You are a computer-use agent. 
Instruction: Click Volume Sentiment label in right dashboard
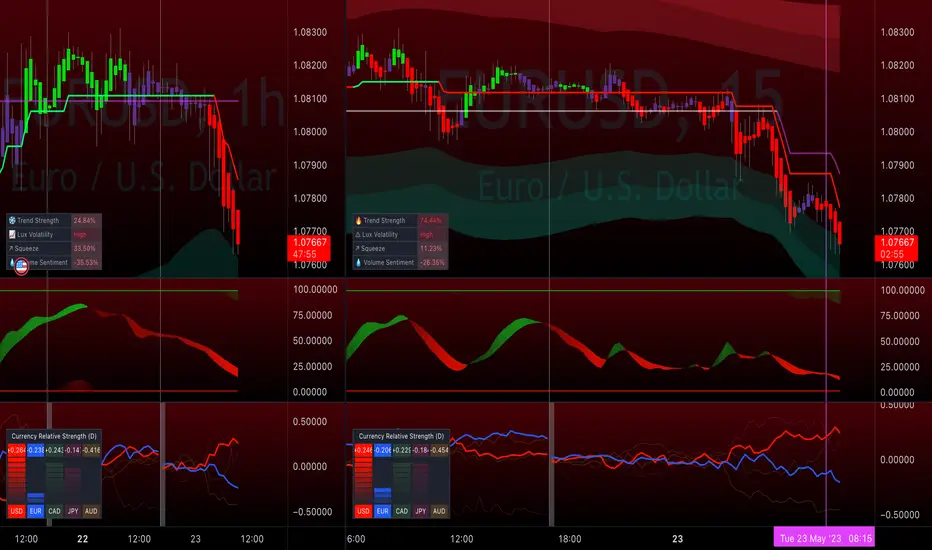point(389,262)
